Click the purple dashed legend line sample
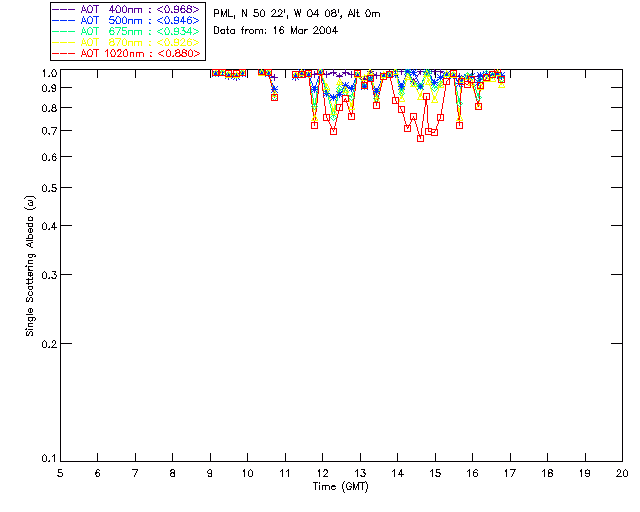 [x=64, y=9]
